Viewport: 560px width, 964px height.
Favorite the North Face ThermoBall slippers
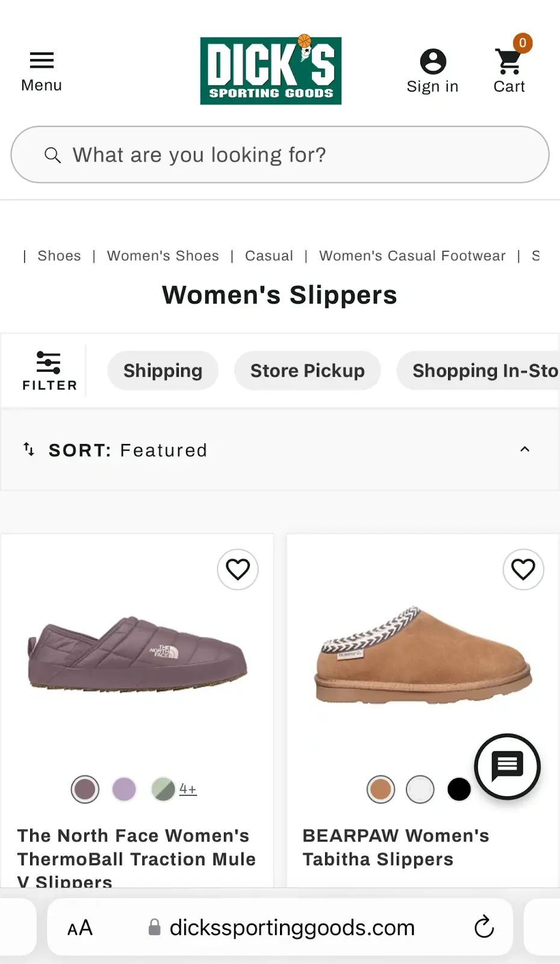[238, 569]
